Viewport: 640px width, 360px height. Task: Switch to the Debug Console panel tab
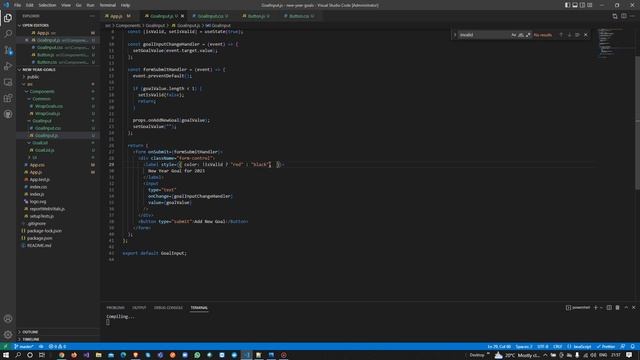coord(168,308)
